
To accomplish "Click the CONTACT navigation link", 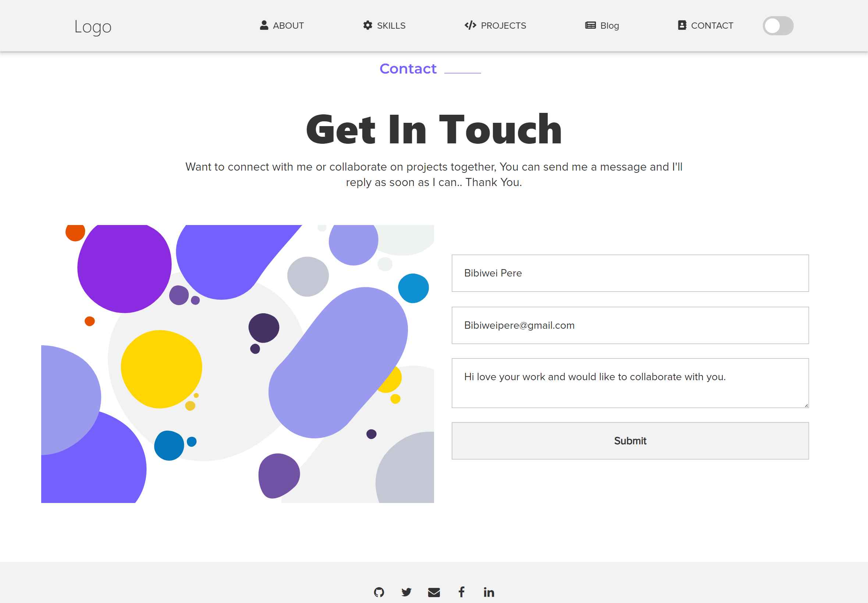I will coord(705,26).
